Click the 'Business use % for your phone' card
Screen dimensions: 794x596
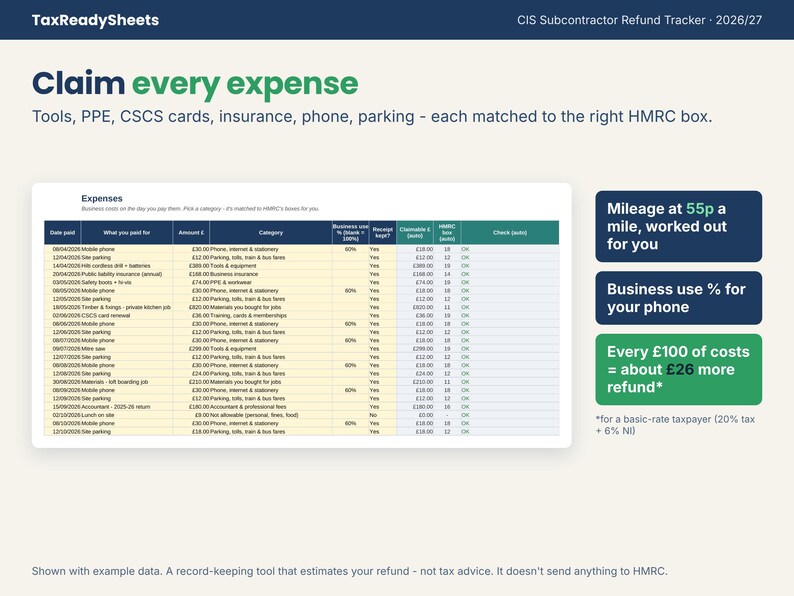pyautogui.click(x=679, y=298)
